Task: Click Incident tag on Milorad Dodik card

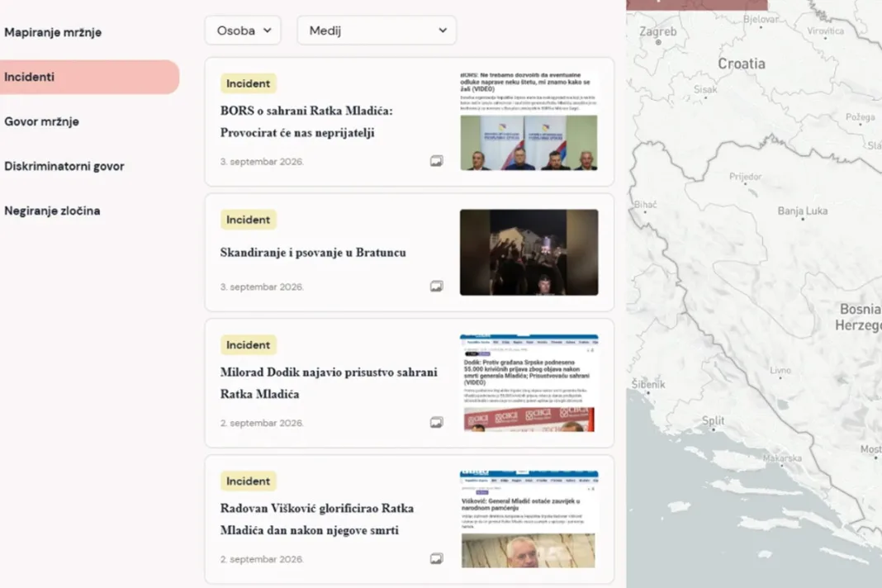Action: (x=248, y=344)
